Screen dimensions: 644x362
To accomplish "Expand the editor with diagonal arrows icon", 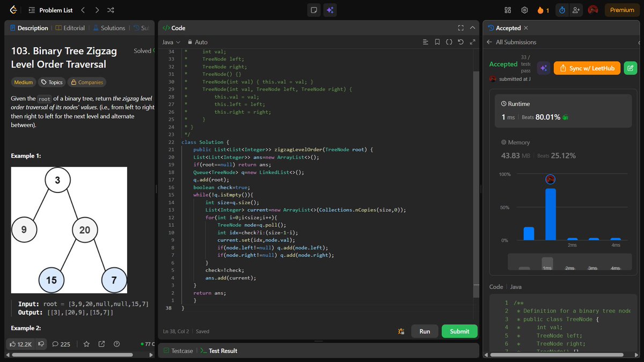I will click(472, 42).
